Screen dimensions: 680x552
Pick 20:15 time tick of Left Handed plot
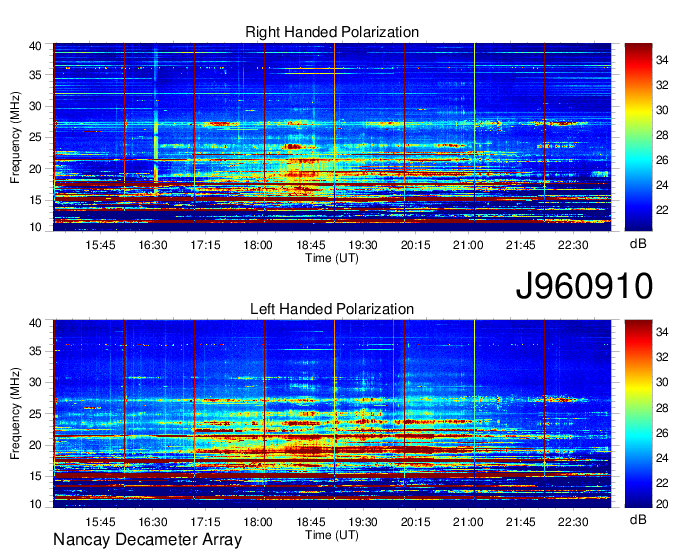point(415,522)
